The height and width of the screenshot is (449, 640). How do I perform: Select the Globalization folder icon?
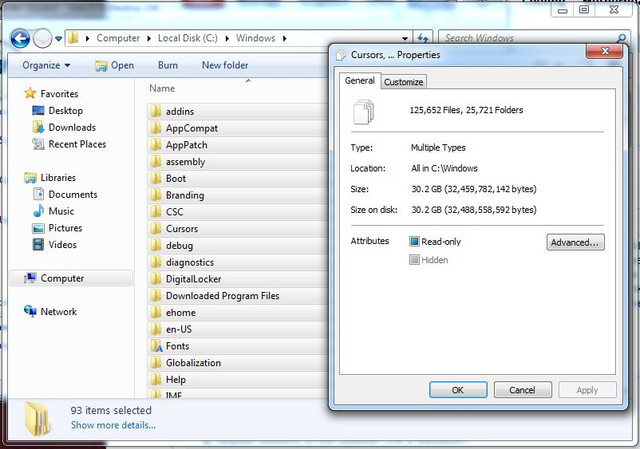tap(156, 362)
